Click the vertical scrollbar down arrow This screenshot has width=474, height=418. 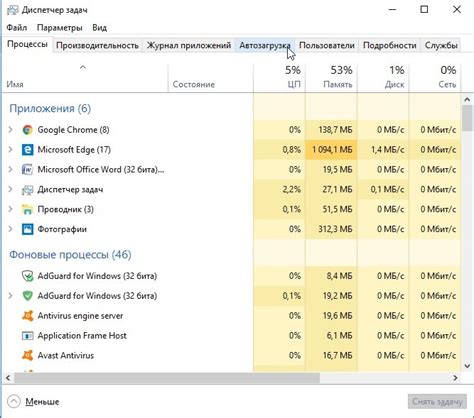(467, 366)
